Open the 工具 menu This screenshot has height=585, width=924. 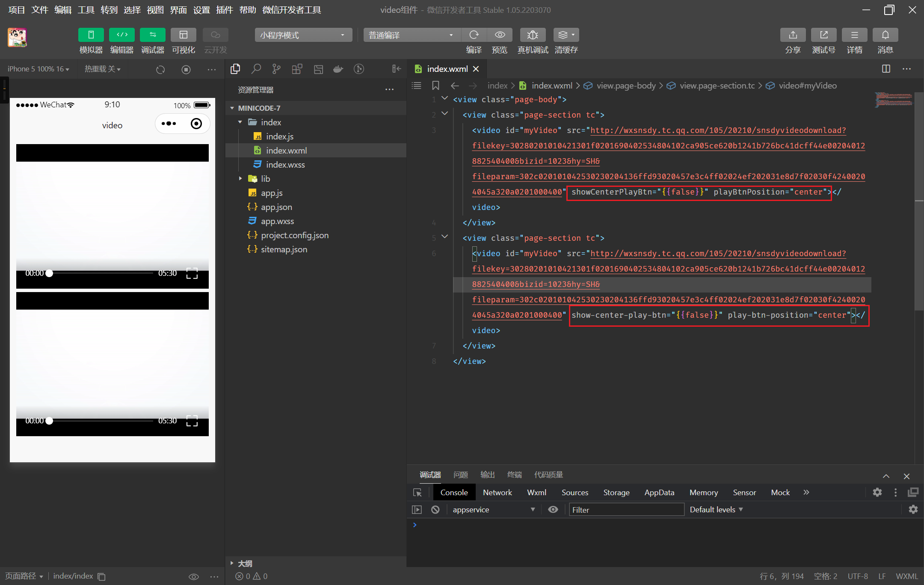86,9
